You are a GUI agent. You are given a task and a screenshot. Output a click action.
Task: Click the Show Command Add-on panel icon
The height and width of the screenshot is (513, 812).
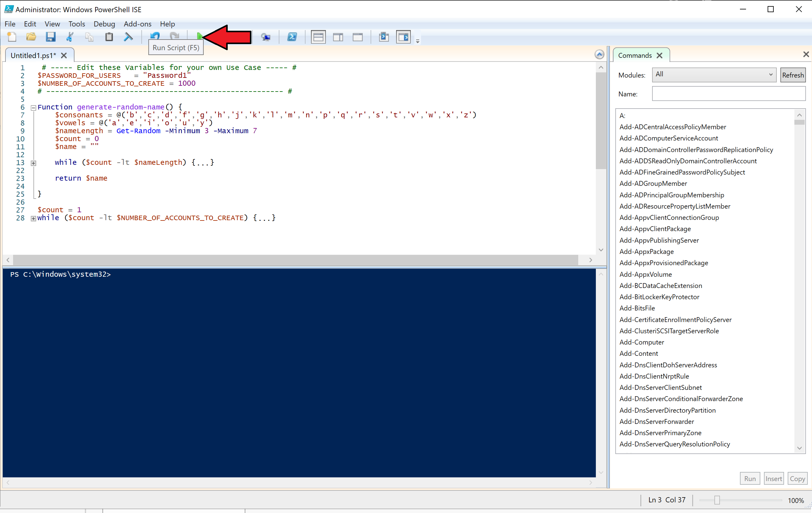pyautogui.click(x=403, y=37)
